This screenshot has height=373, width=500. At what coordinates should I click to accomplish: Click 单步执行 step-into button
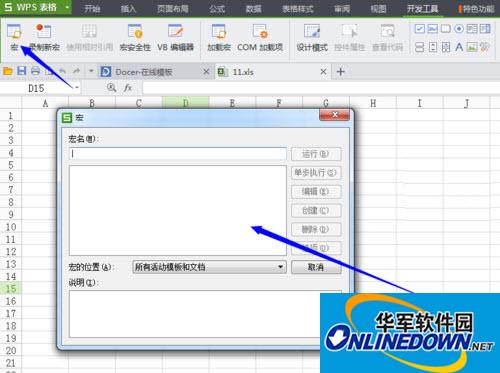click(316, 173)
